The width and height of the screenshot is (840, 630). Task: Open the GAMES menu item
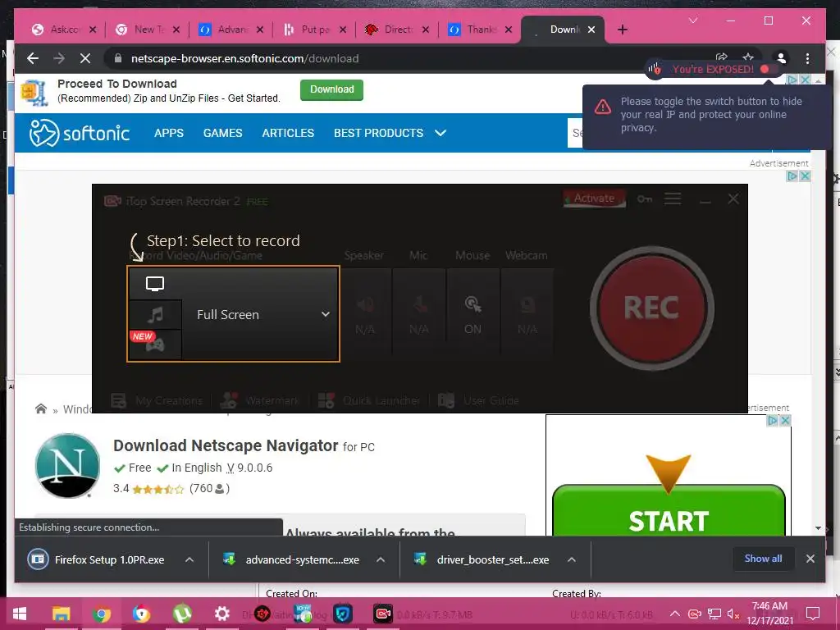click(x=223, y=133)
